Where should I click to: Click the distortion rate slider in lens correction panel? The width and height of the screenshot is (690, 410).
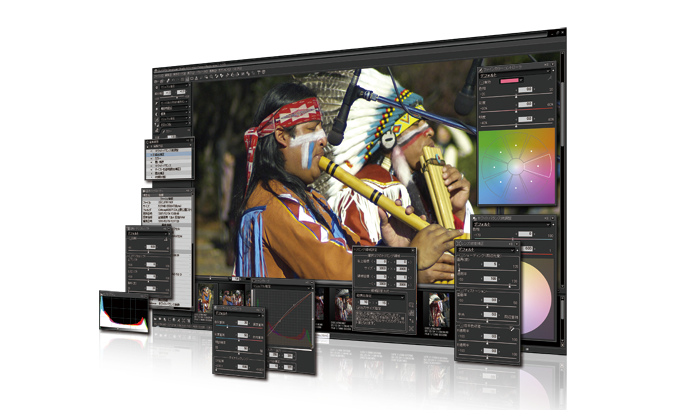[487, 308]
